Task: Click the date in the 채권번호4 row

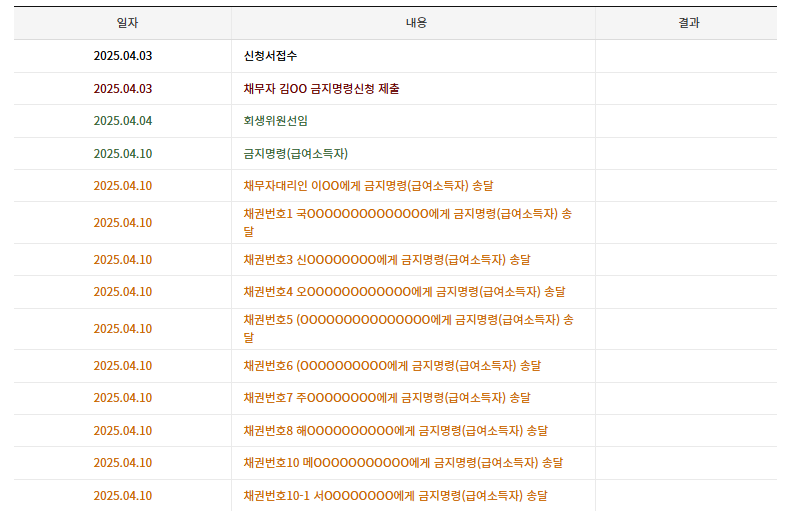Action: tap(123, 292)
